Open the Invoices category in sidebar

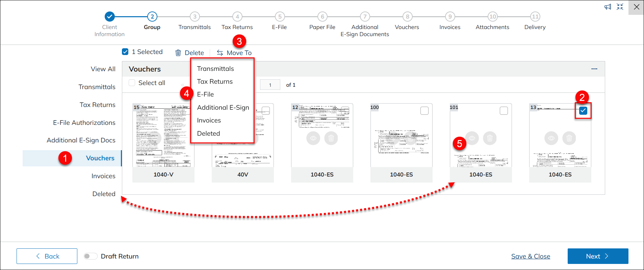pyautogui.click(x=103, y=176)
